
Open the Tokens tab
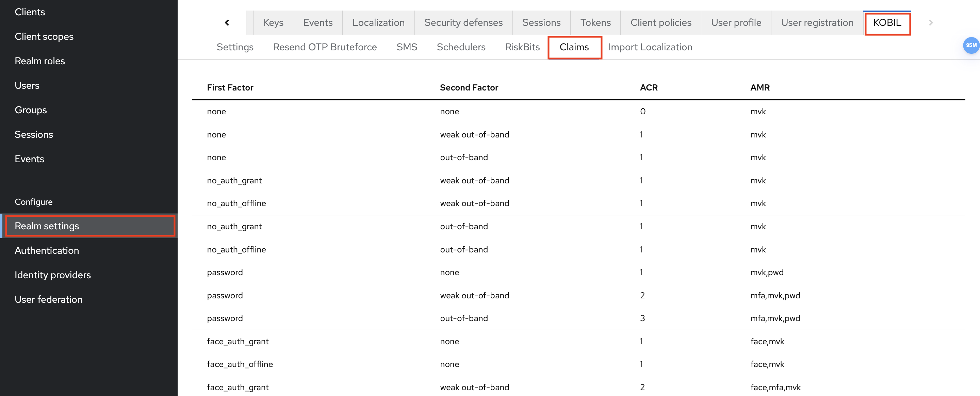coord(595,23)
